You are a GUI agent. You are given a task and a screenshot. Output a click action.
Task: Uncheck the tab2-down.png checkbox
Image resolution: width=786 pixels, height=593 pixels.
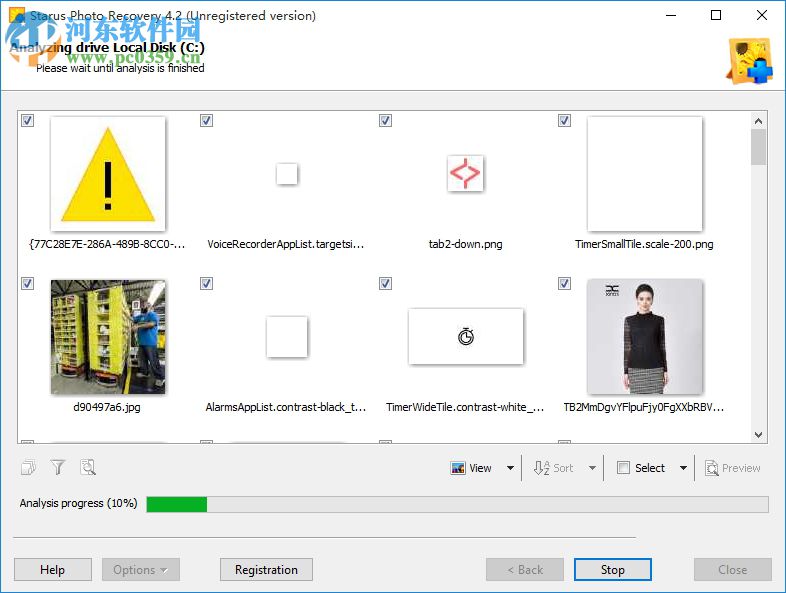coord(385,120)
